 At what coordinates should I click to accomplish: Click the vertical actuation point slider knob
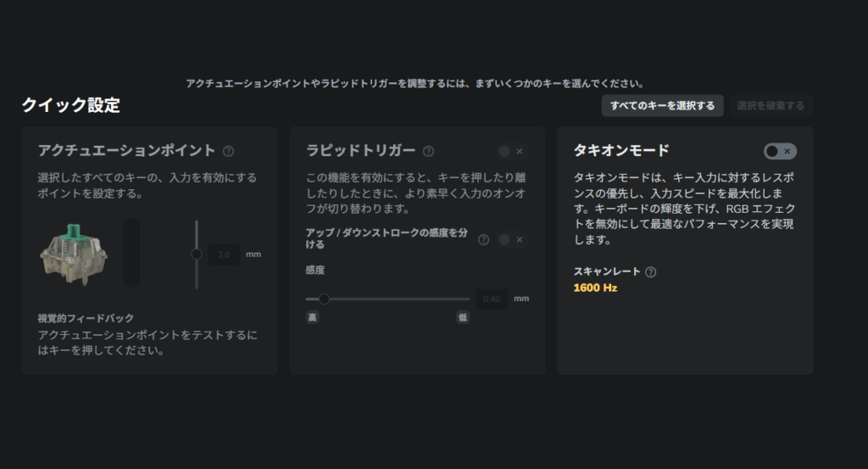197,254
